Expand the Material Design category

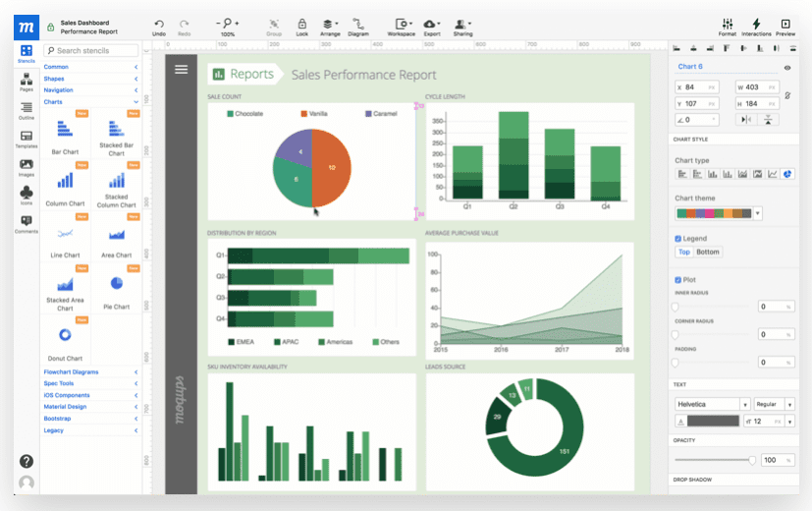click(x=90, y=407)
